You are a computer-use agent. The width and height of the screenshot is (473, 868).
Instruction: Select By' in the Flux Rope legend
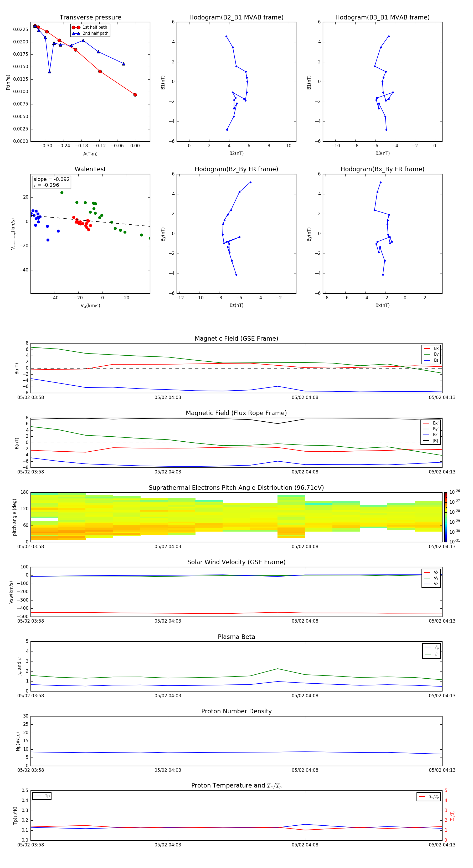click(431, 429)
